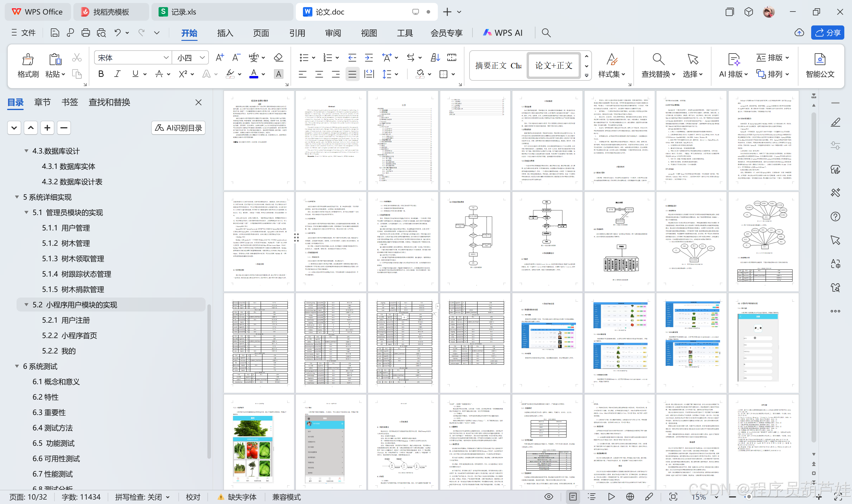Click the cloud upload icon

coord(799,33)
